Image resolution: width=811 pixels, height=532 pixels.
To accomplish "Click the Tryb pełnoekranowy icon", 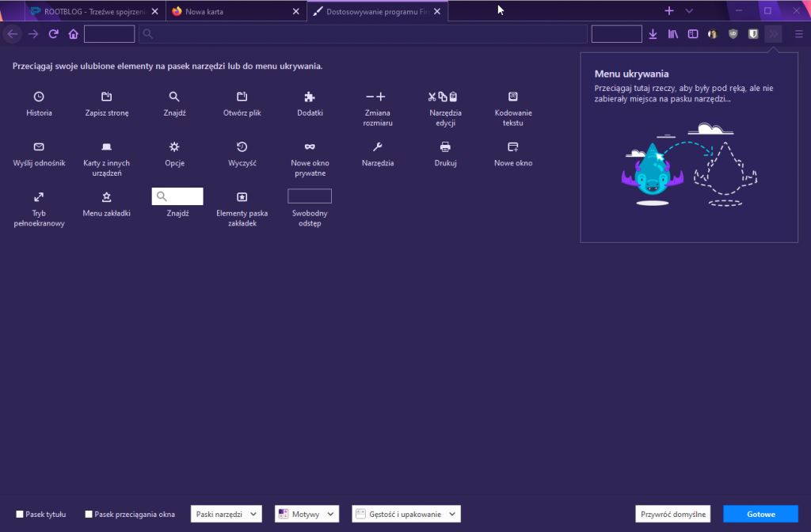I will (38, 196).
